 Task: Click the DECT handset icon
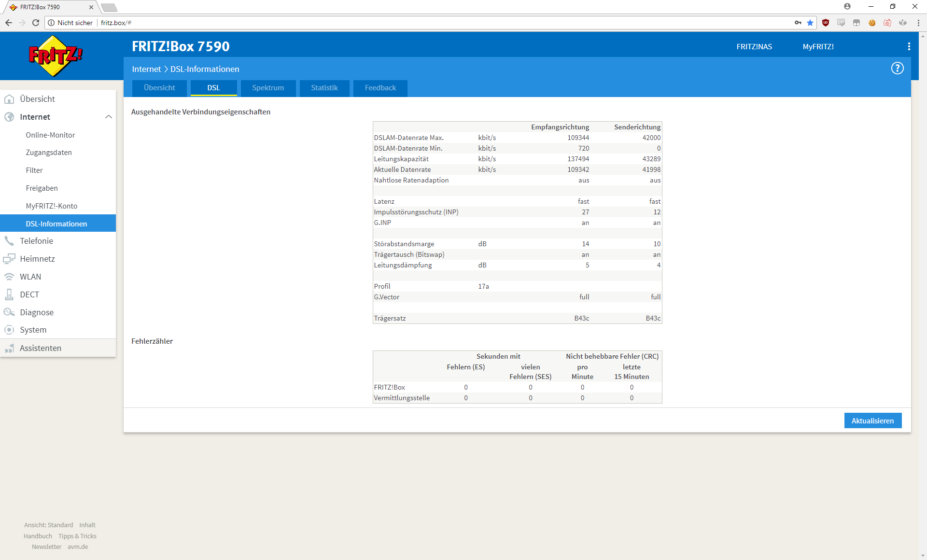tap(9, 294)
